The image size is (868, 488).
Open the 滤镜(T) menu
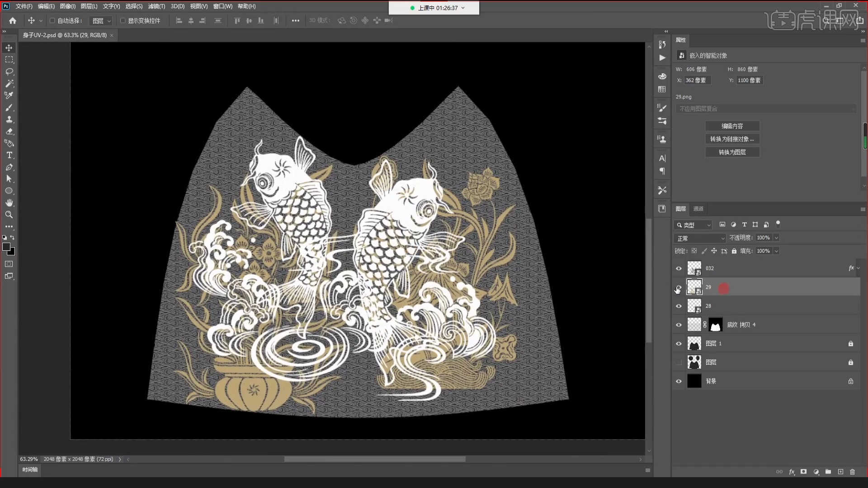(x=156, y=6)
